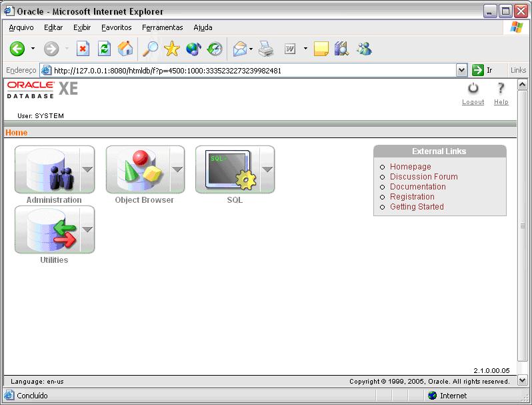The image size is (532, 405).
Task: Click the browser Home toolbar icon
Action: (125, 49)
